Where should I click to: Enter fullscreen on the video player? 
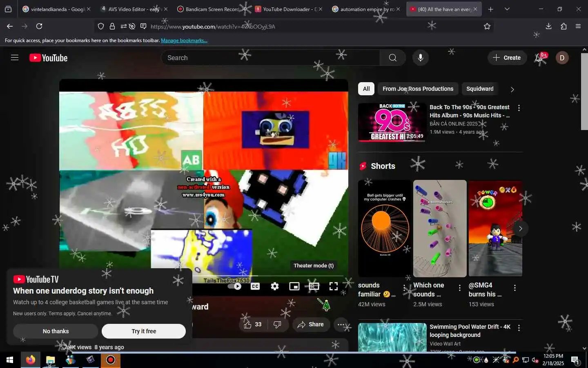(x=334, y=286)
